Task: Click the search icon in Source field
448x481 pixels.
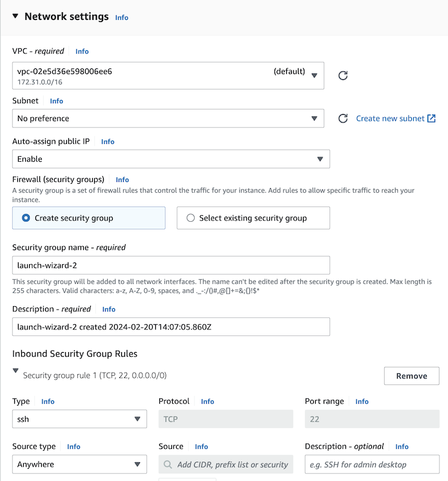Action: [x=168, y=464]
